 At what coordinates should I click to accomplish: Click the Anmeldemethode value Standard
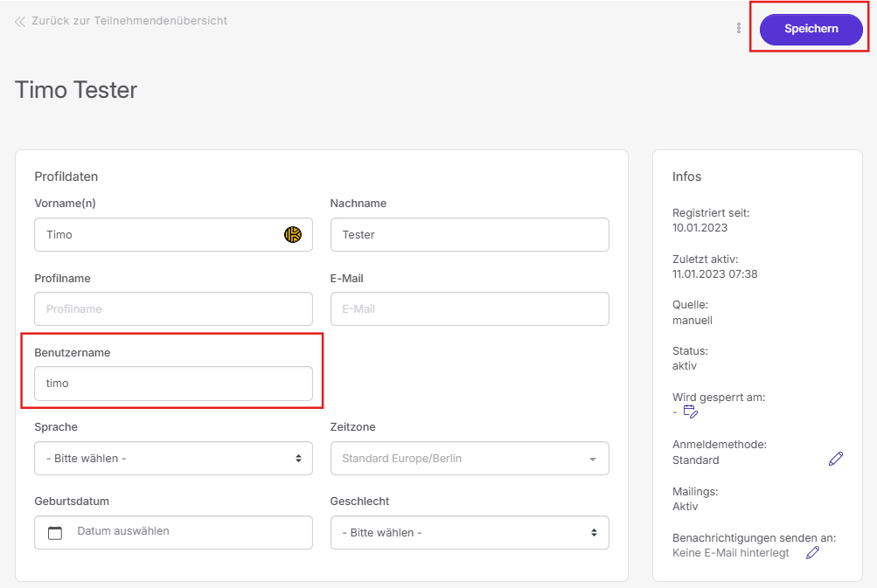pos(696,460)
